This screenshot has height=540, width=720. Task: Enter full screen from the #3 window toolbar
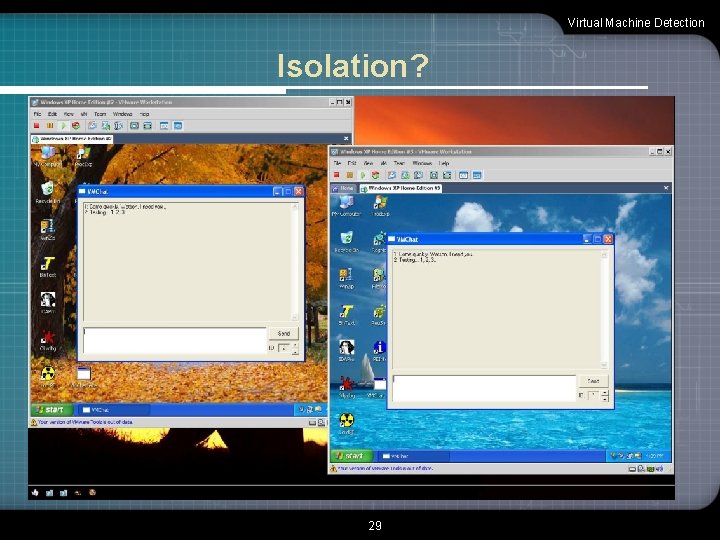click(x=434, y=175)
